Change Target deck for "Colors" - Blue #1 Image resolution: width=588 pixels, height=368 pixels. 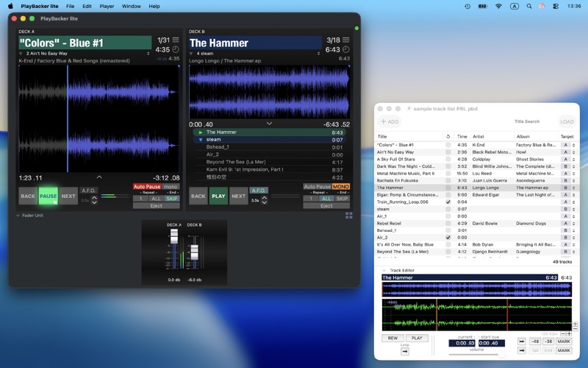tap(567, 145)
